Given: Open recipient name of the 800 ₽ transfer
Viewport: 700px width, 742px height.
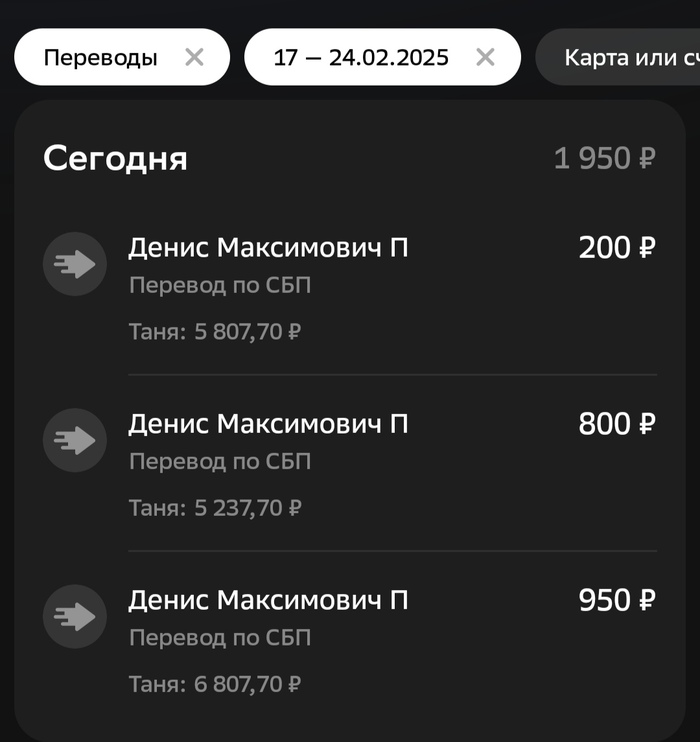Looking at the screenshot, I should point(268,424).
